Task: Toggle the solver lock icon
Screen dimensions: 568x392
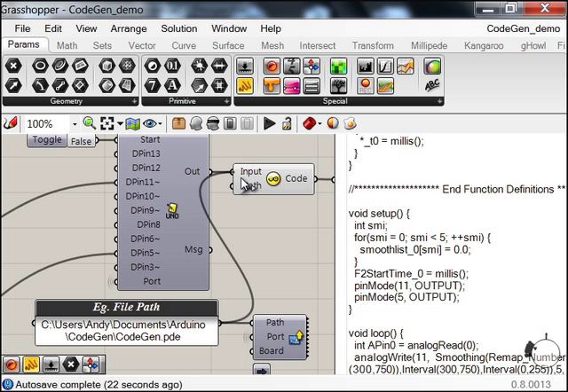Action: (287, 123)
